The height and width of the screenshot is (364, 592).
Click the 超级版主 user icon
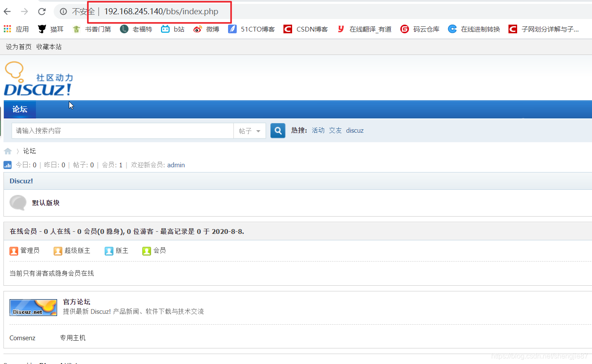[x=58, y=251]
